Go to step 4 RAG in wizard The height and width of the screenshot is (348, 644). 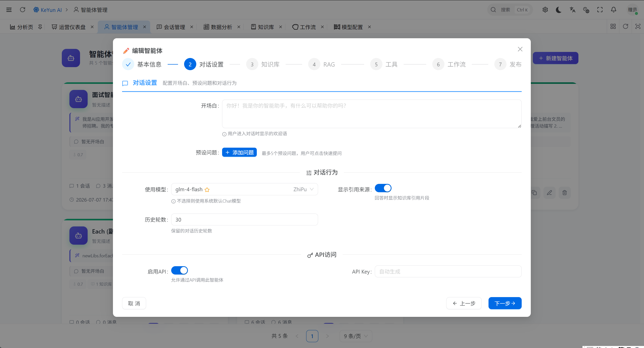tap(322, 64)
